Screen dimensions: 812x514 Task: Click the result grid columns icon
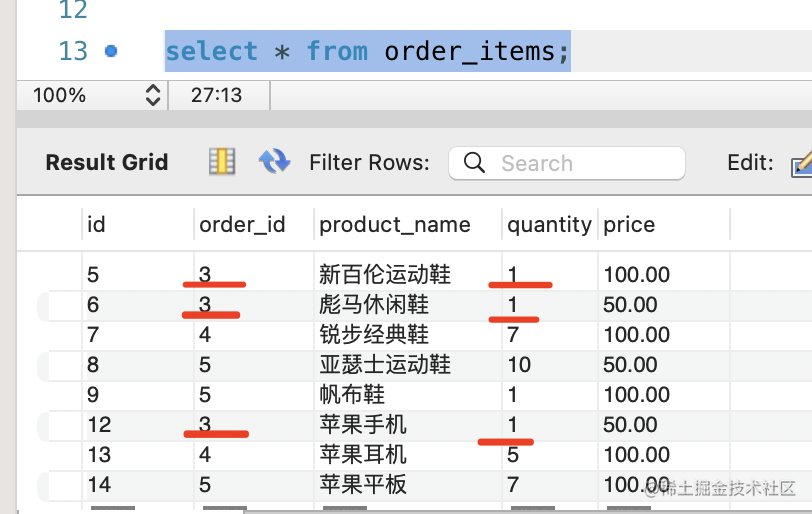pos(221,162)
